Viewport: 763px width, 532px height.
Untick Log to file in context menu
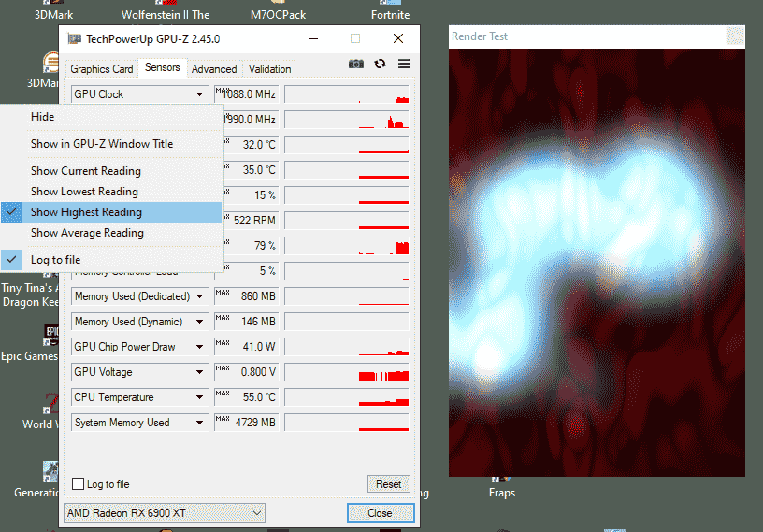pos(111,259)
